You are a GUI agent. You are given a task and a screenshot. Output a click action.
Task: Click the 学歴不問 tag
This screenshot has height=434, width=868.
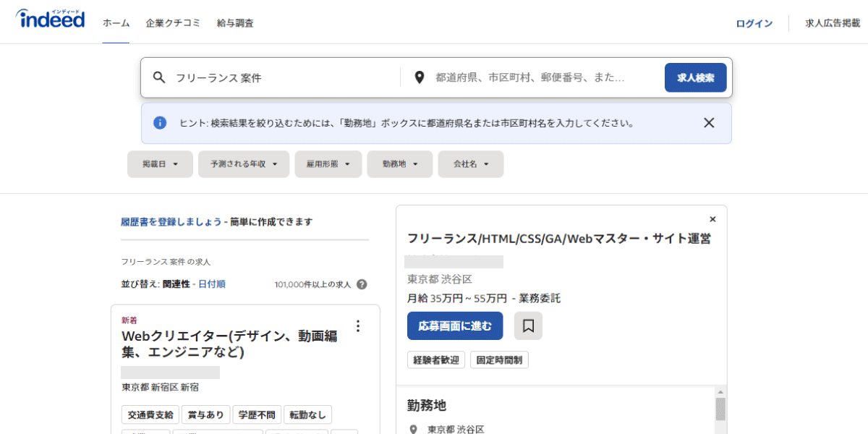coord(257,414)
